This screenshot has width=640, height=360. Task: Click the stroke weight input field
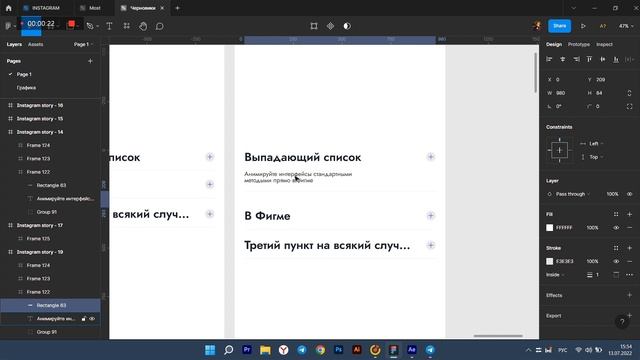[x=598, y=275]
